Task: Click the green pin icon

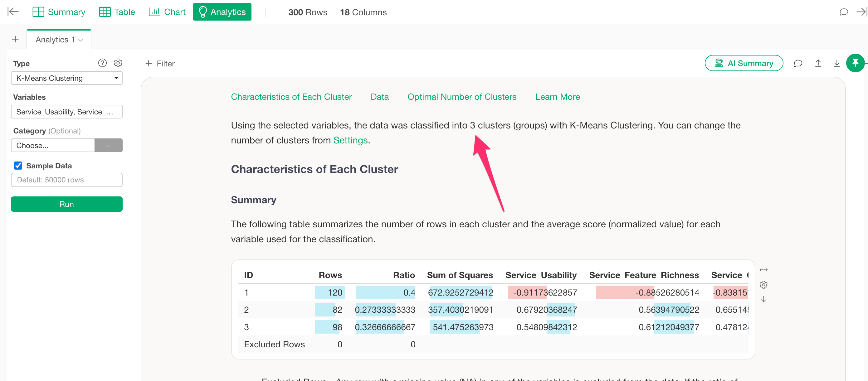Action: [855, 63]
